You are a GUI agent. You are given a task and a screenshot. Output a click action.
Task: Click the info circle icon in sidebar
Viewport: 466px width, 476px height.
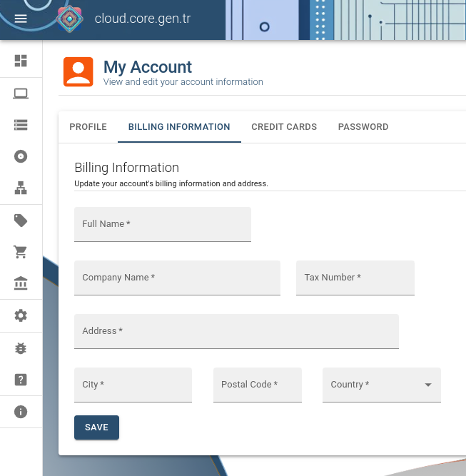click(x=21, y=412)
